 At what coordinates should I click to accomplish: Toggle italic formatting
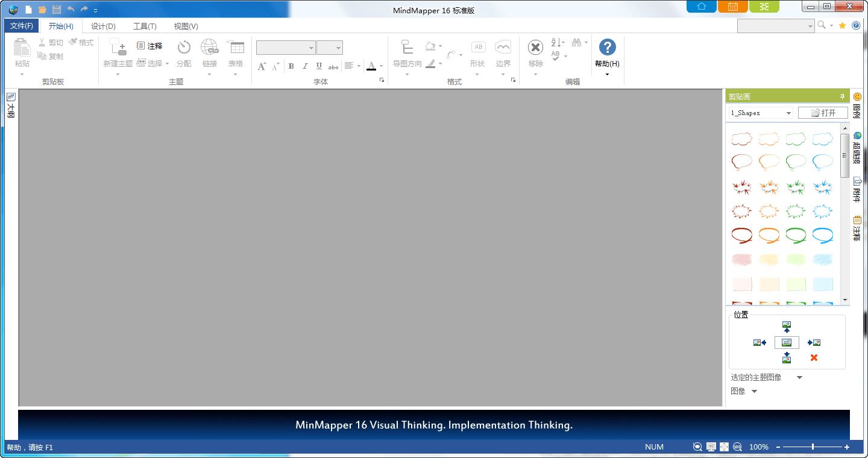tap(305, 66)
